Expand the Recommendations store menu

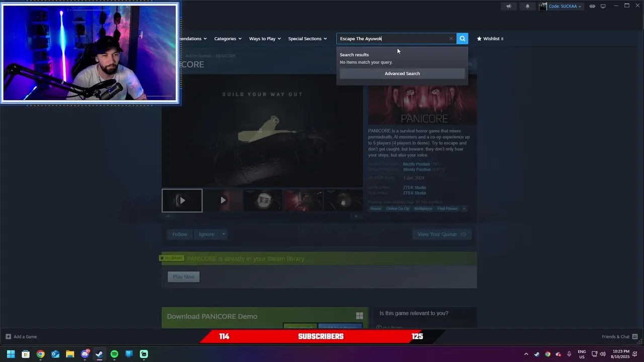tap(193, 39)
